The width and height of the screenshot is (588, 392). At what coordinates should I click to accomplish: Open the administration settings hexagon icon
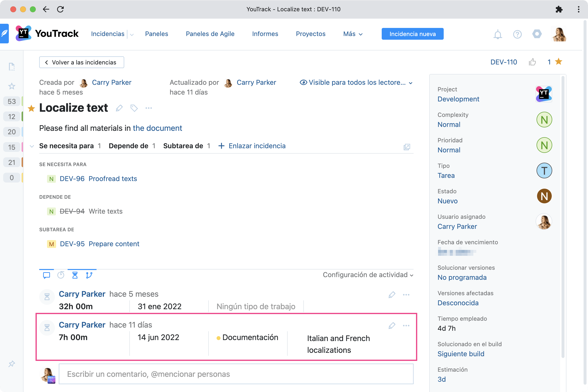click(x=537, y=34)
